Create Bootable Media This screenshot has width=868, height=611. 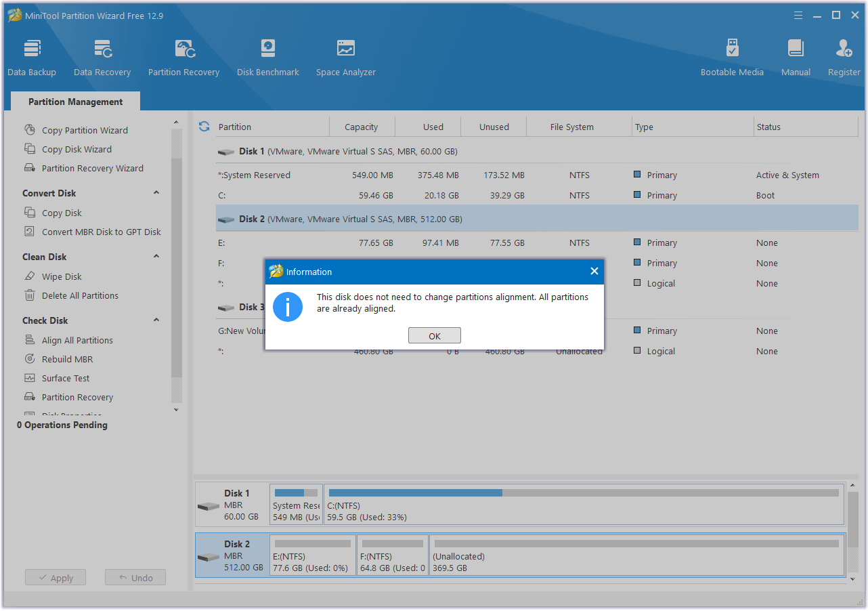pos(732,58)
